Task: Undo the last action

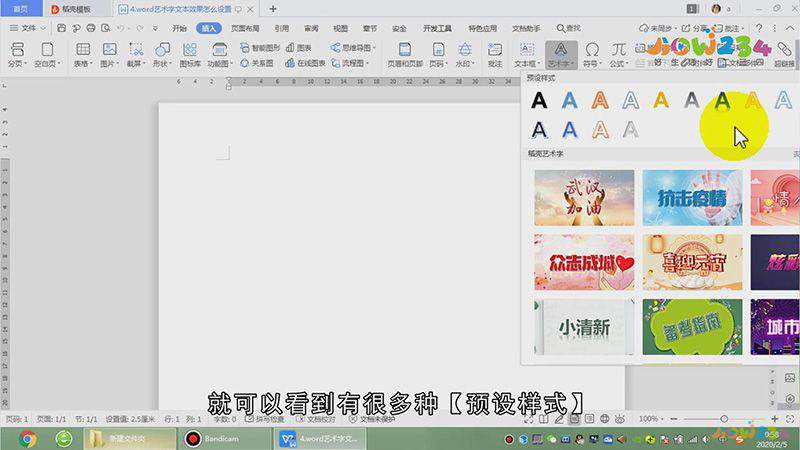Action: pos(120,28)
